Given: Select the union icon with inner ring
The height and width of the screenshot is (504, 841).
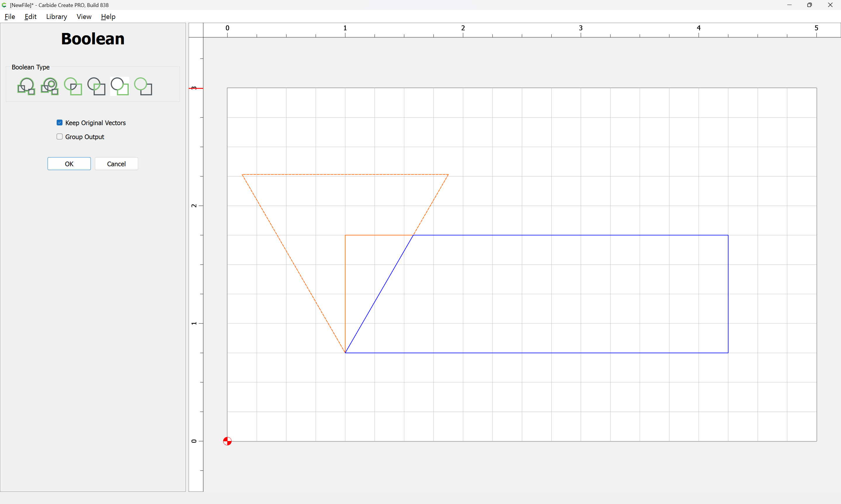Looking at the screenshot, I should [x=50, y=86].
